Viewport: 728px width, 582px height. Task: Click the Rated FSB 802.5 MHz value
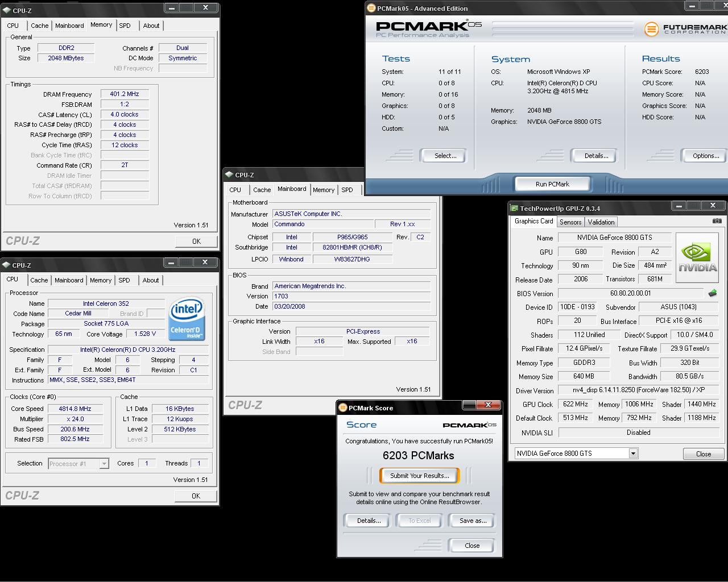(x=75, y=439)
